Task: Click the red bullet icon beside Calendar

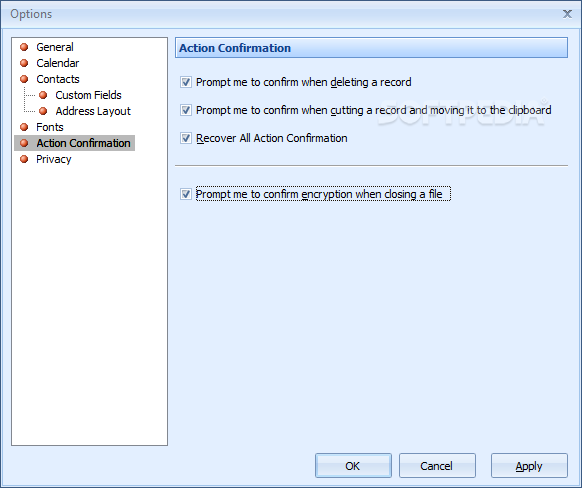Action: [24, 63]
